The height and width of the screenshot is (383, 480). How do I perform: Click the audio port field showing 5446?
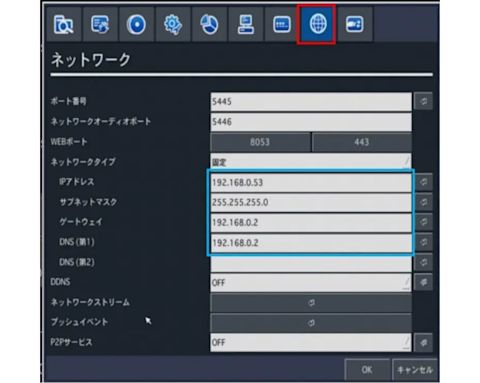point(311,122)
